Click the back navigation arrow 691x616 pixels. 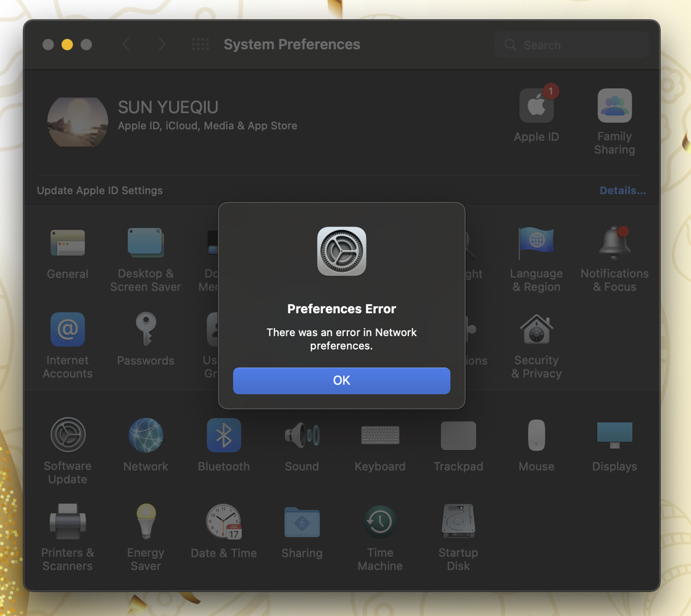tap(126, 44)
